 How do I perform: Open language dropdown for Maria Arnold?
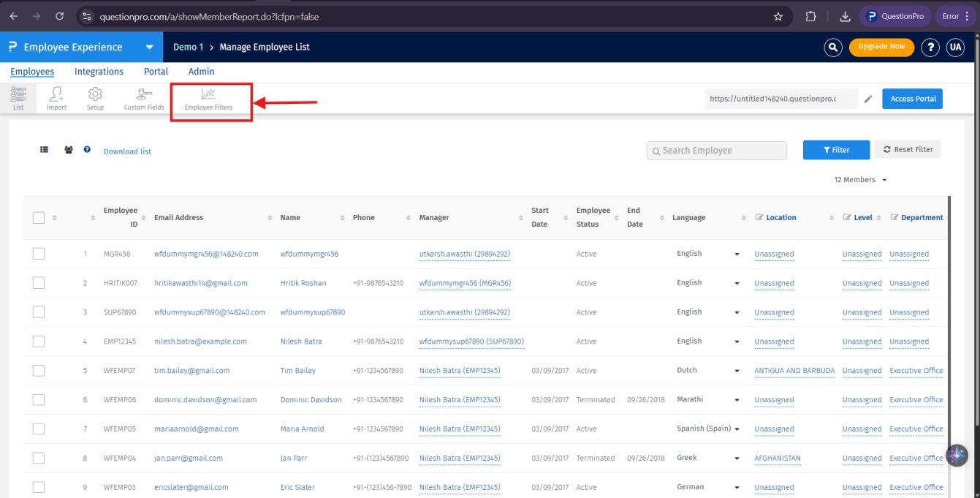pyautogui.click(x=737, y=429)
